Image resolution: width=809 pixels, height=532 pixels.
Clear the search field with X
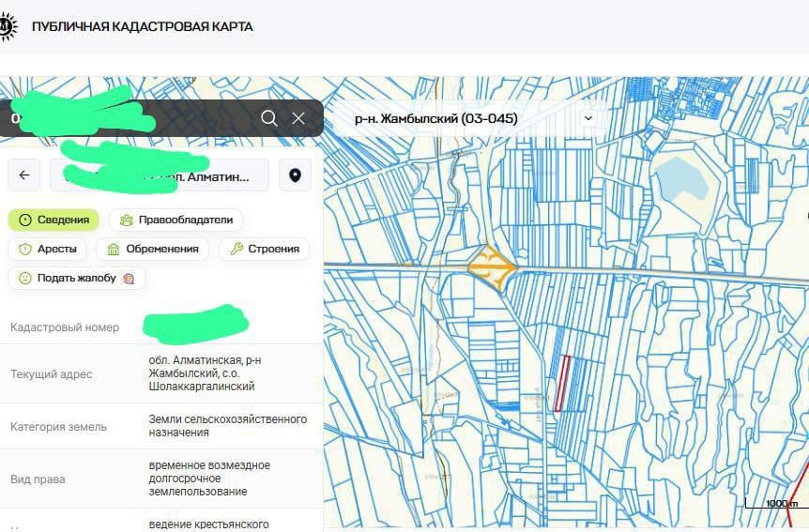click(x=298, y=118)
